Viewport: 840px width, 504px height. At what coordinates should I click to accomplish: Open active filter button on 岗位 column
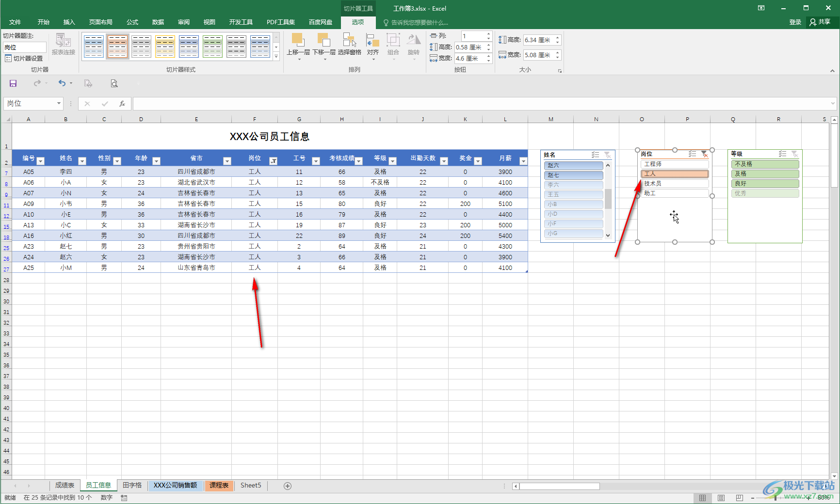[x=274, y=161]
